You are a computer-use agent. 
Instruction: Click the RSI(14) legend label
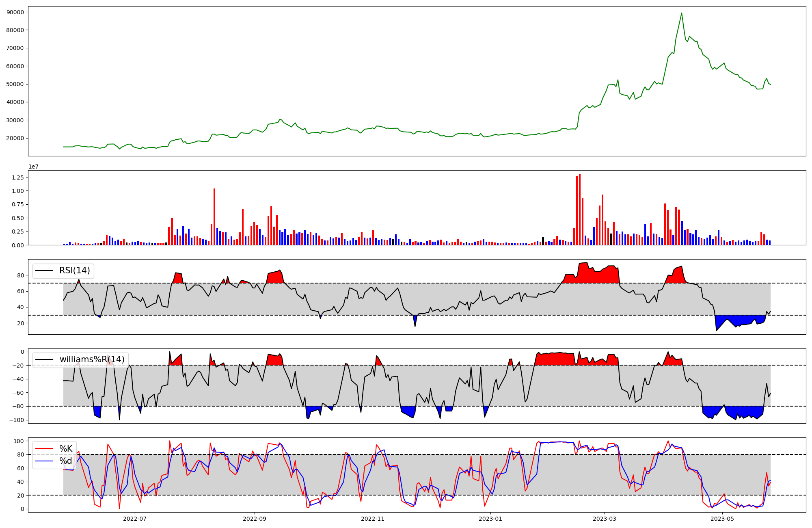(x=75, y=270)
